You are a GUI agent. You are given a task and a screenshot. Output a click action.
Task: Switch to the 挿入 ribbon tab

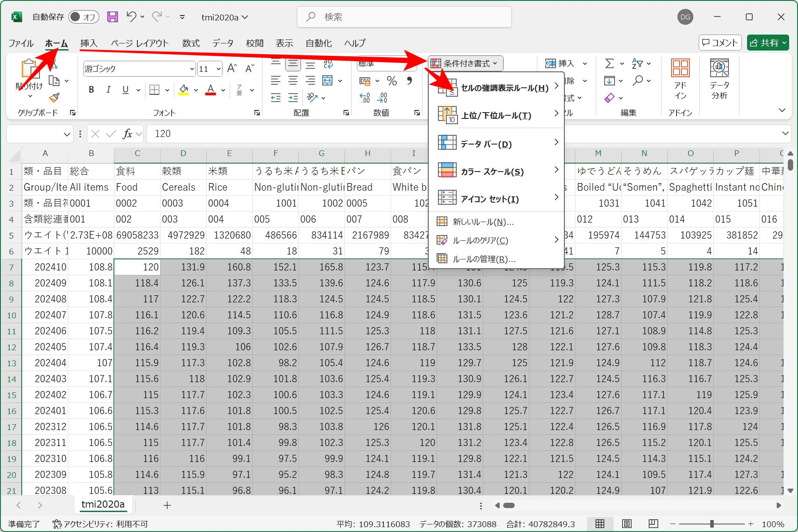pyautogui.click(x=89, y=43)
